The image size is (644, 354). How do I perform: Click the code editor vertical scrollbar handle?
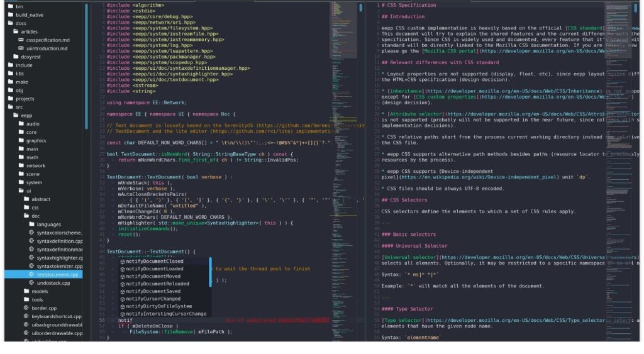click(361, 8)
